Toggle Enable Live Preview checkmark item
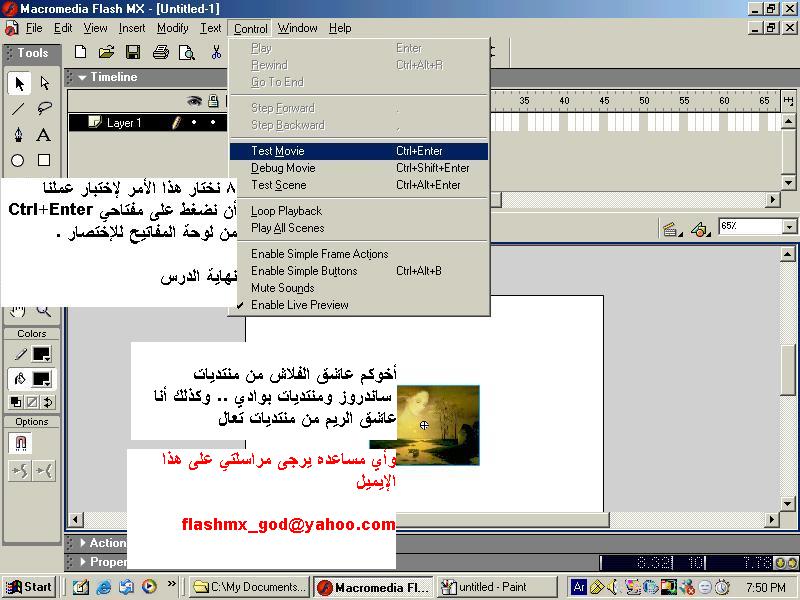This screenshot has height=600, width=800. (359, 305)
